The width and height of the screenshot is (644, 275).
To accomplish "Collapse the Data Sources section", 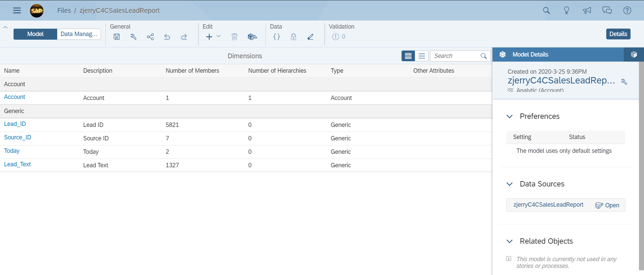I will tap(510, 184).
